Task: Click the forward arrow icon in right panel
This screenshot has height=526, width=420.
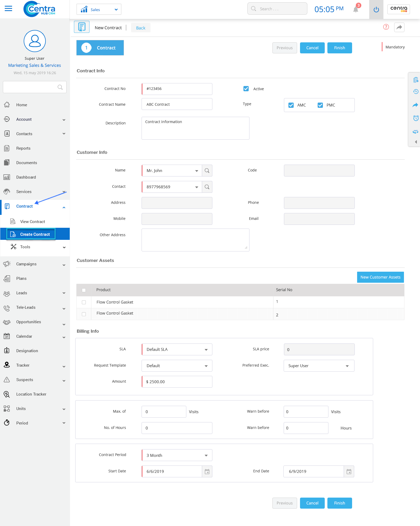Action: point(416,105)
